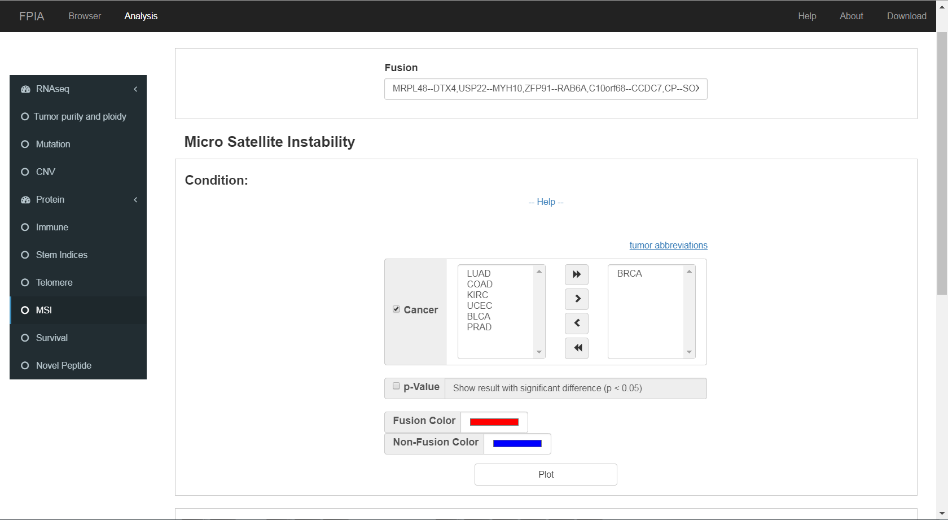Screen dimensions: 948x520
Task: Expand the RNAseq submenu chevron
Action: [135, 89]
